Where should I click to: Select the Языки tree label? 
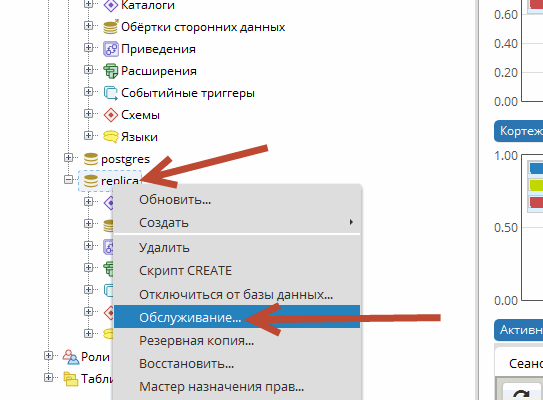pos(139,137)
